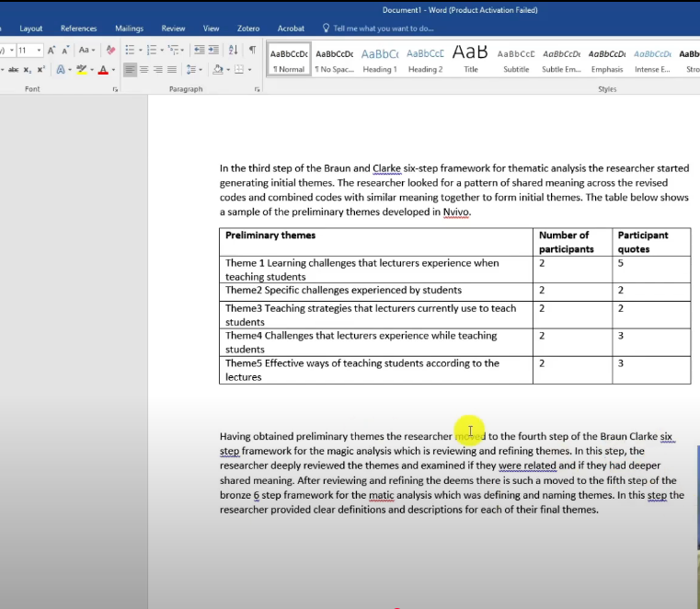Clear all formatting with eraser icon
700x609 pixels.
tap(110, 50)
